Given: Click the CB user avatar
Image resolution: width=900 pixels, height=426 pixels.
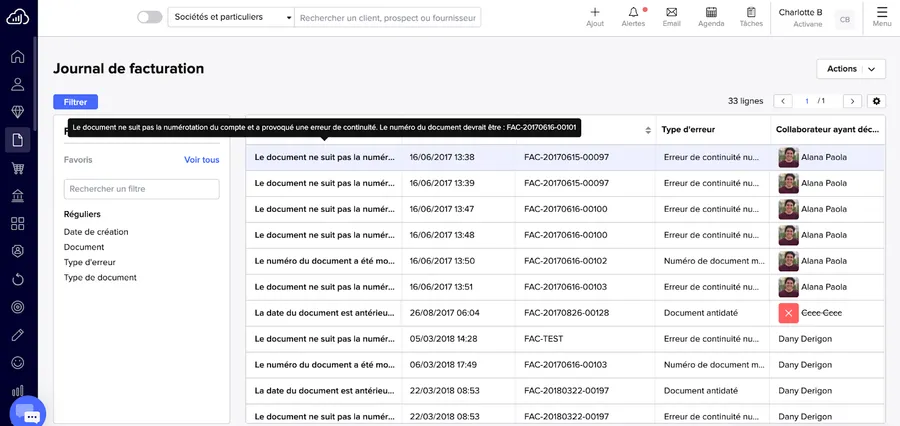Looking at the screenshot, I should (x=845, y=20).
